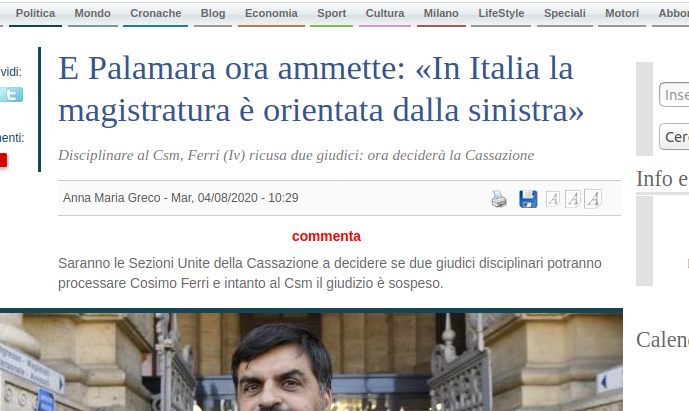
Task: Click the Palamara article photo
Action: coord(311,362)
